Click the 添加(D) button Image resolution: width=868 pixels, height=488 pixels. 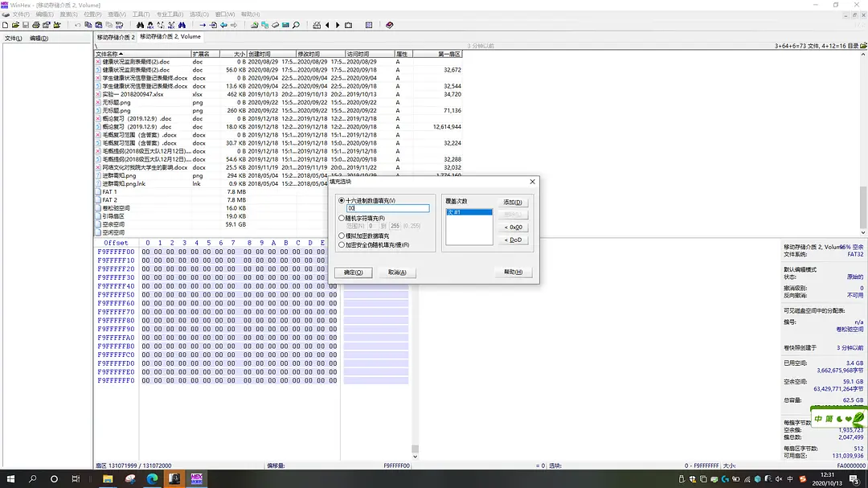pos(512,203)
